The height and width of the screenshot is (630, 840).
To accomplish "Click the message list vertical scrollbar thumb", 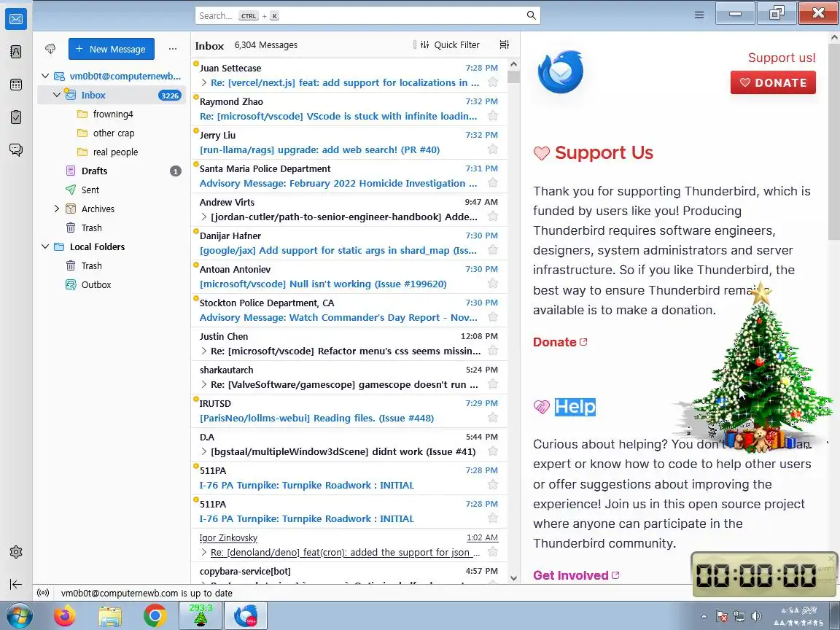I will click(x=513, y=77).
